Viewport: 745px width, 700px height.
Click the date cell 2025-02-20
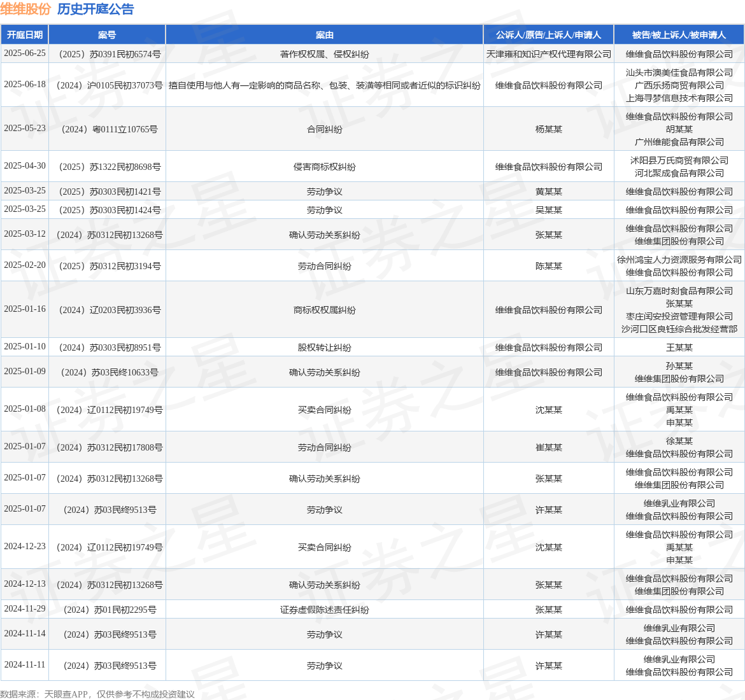[25, 265]
